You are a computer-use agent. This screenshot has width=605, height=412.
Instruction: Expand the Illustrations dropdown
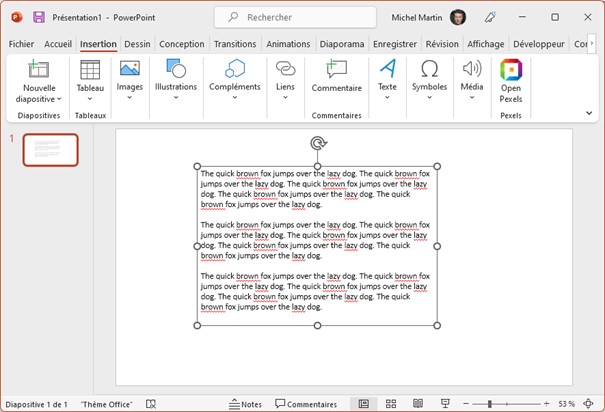[176, 99]
